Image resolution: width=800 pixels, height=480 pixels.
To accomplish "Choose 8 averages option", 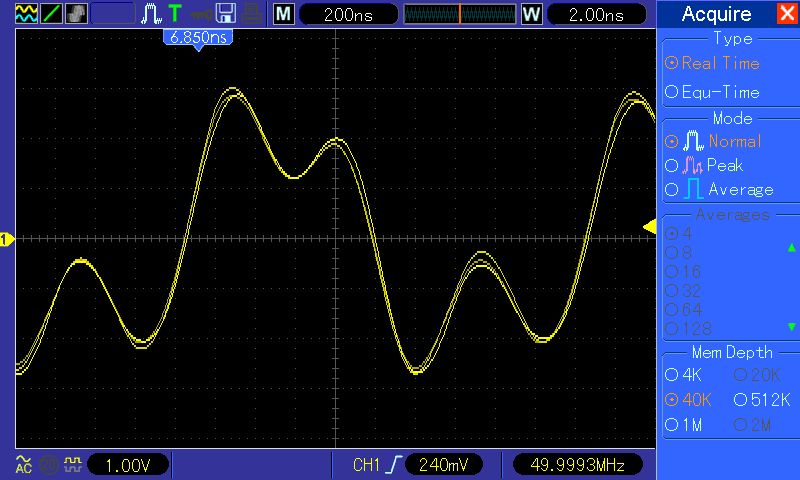I will [679, 252].
